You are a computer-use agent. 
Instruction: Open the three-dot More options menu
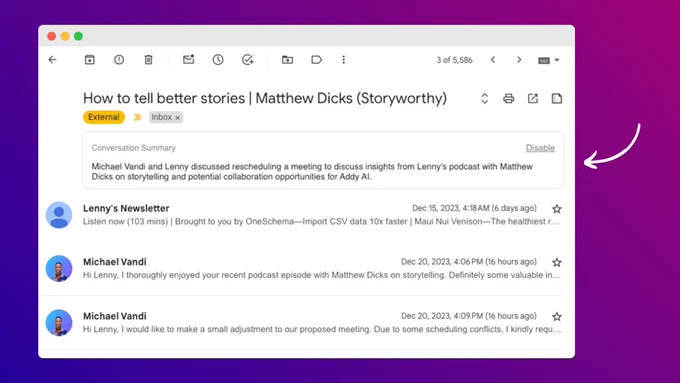click(343, 60)
